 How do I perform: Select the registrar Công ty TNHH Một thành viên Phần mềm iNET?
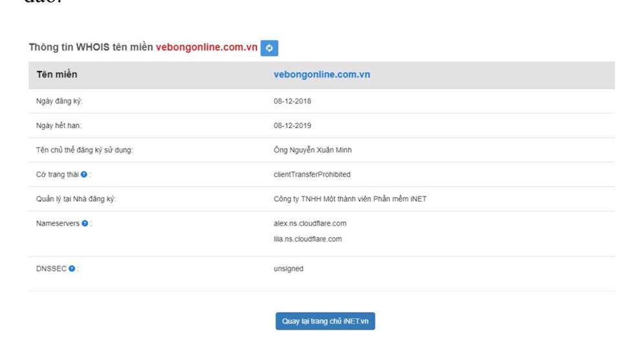pos(350,199)
